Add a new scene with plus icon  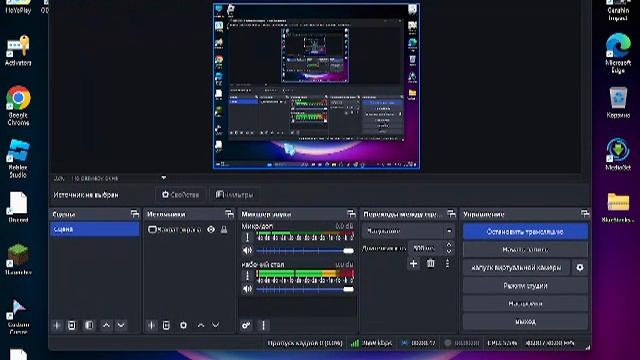pos(57,325)
